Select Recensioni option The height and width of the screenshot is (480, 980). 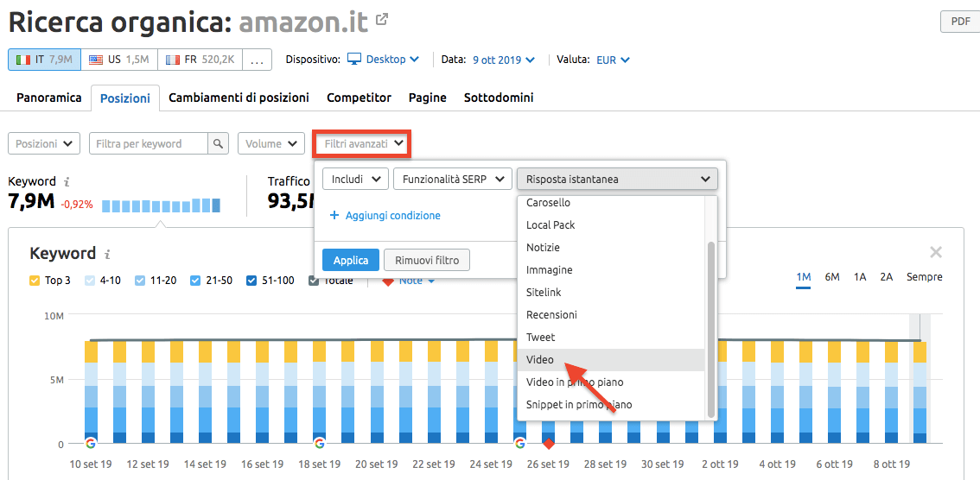(611, 314)
